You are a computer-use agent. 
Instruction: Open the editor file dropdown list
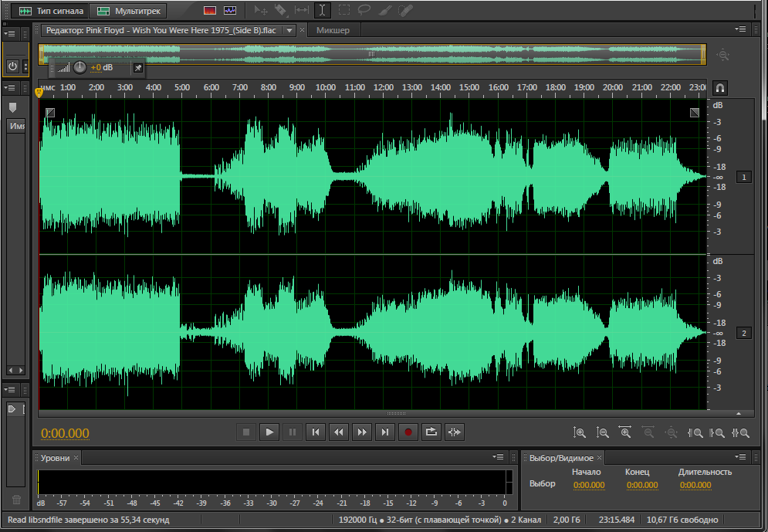(x=289, y=30)
